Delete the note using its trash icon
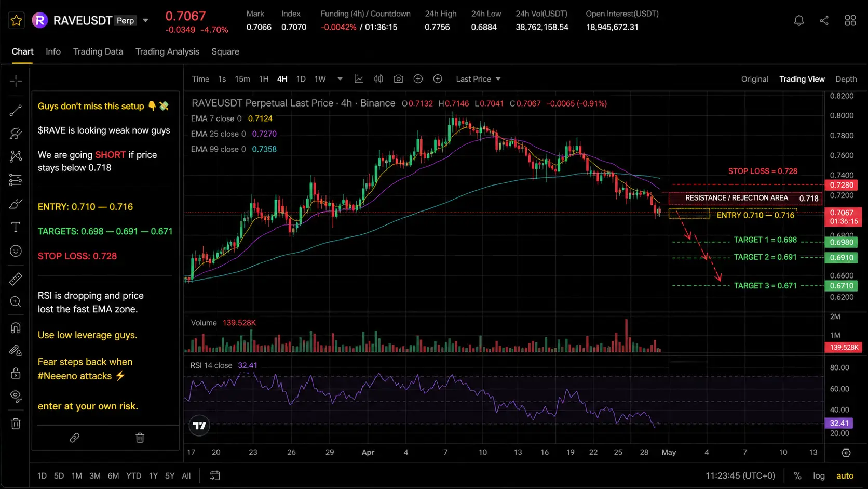This screenshot has height=489, width=868. 140,438
